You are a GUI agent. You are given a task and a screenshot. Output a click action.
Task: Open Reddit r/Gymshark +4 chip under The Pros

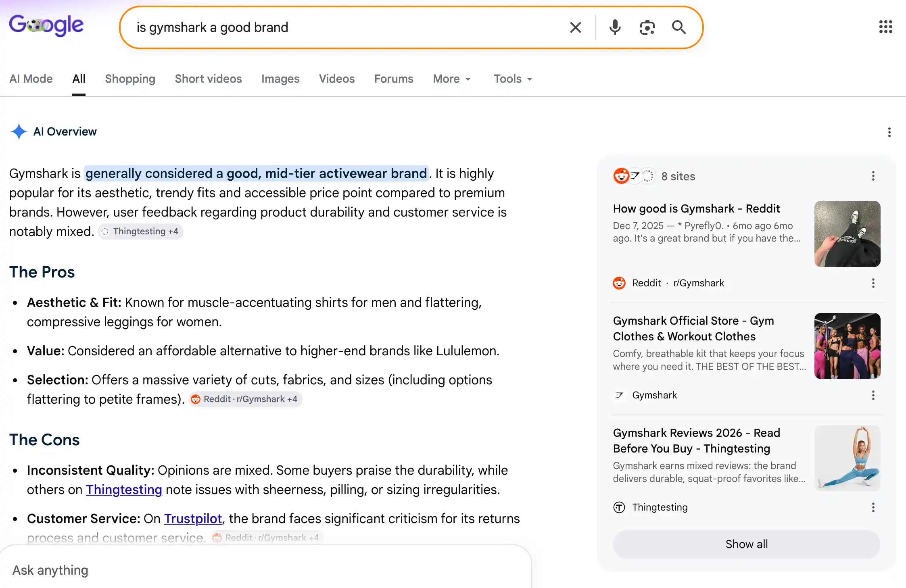click(x=245, y=399)
